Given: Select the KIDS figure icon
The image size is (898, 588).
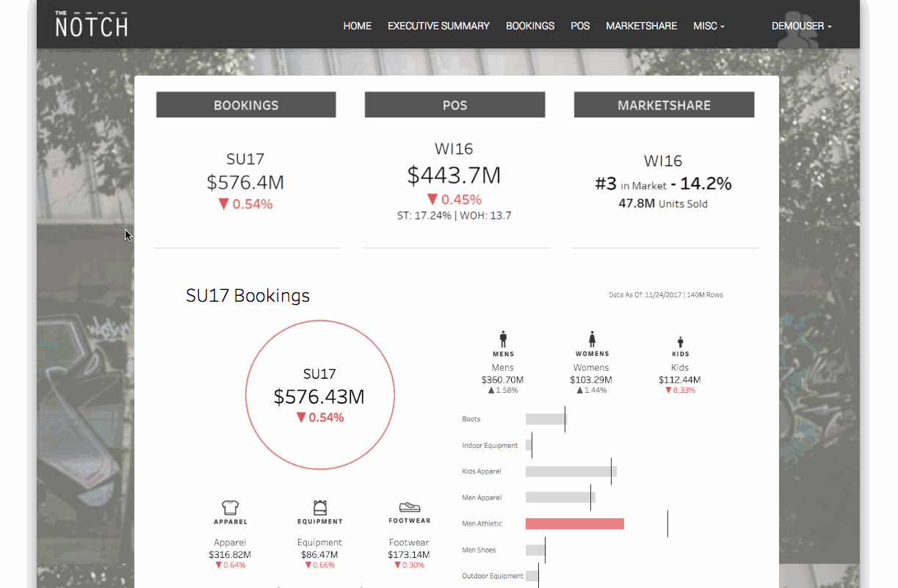Looking at the screenshot, I should (680, 339).
